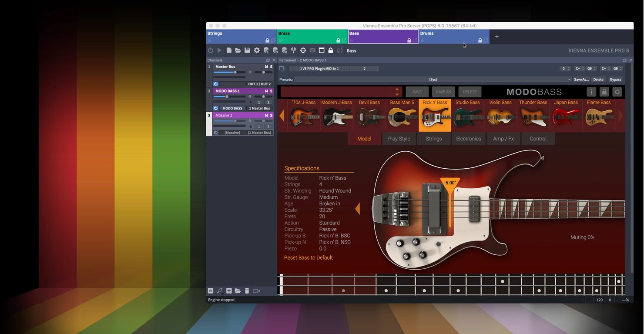Select the Drums instance tab
644x334 pixels.
454,37
